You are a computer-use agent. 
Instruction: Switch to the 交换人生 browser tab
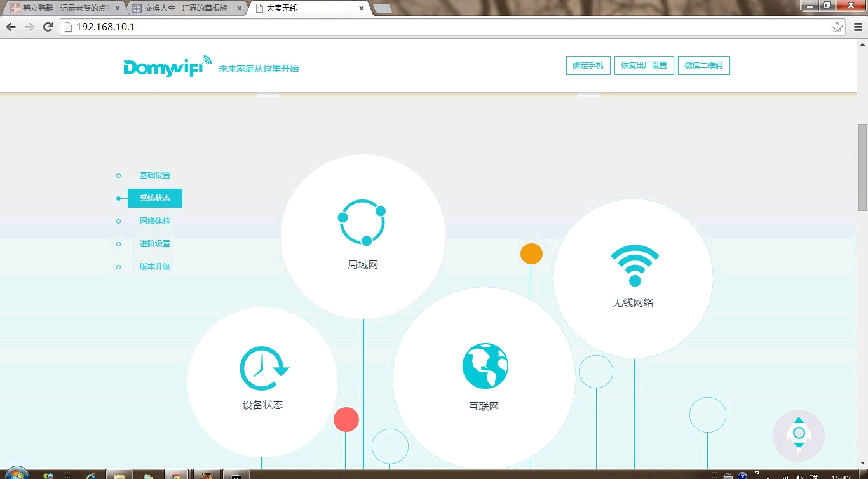click(x=186, y=8)
